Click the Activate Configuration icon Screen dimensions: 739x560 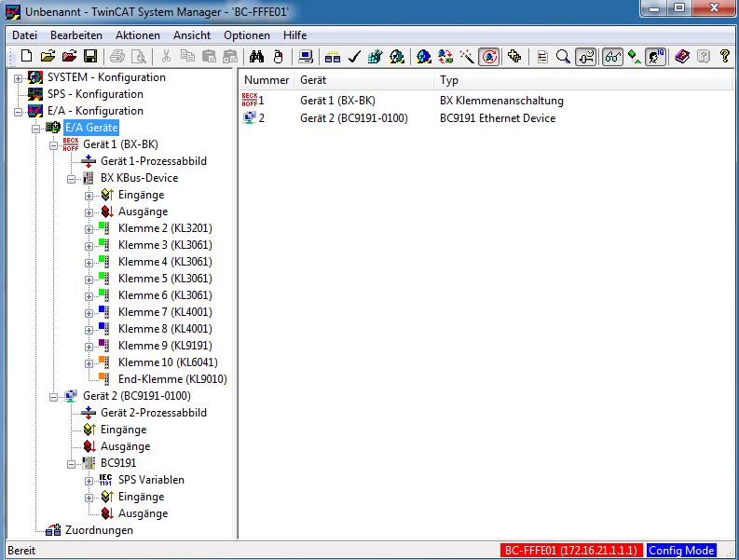pyautogui.click(x=376, y=57)
